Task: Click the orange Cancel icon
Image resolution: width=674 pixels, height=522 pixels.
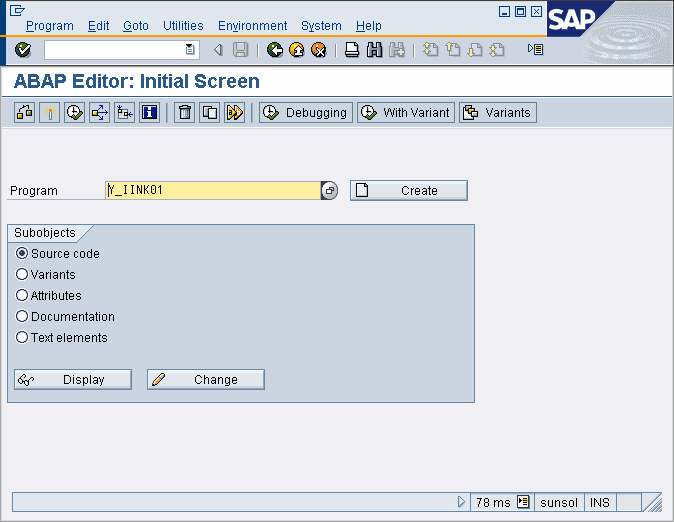Action: pos(319,50)
